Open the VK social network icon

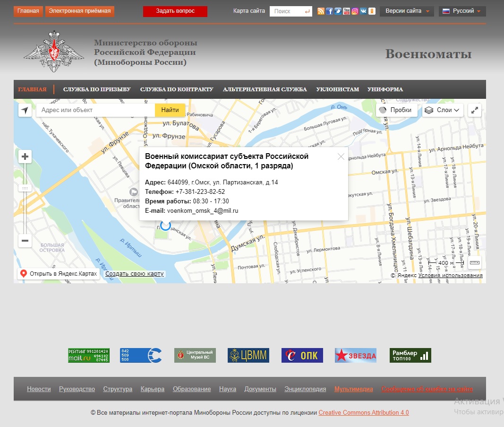click(363, 11)
